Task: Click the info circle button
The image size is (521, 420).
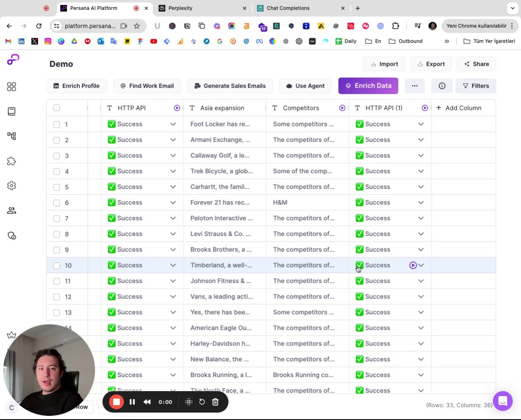Action: [x=442, y=86]
